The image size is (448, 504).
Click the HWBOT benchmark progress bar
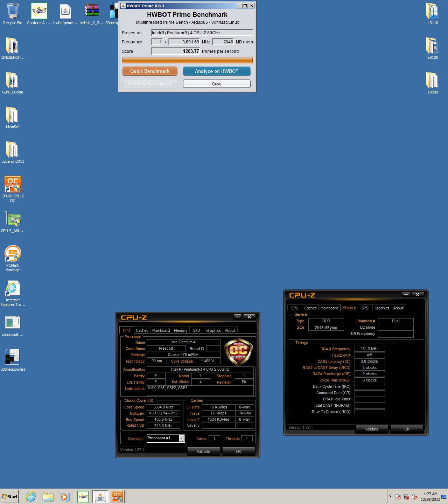pos(187,60)
